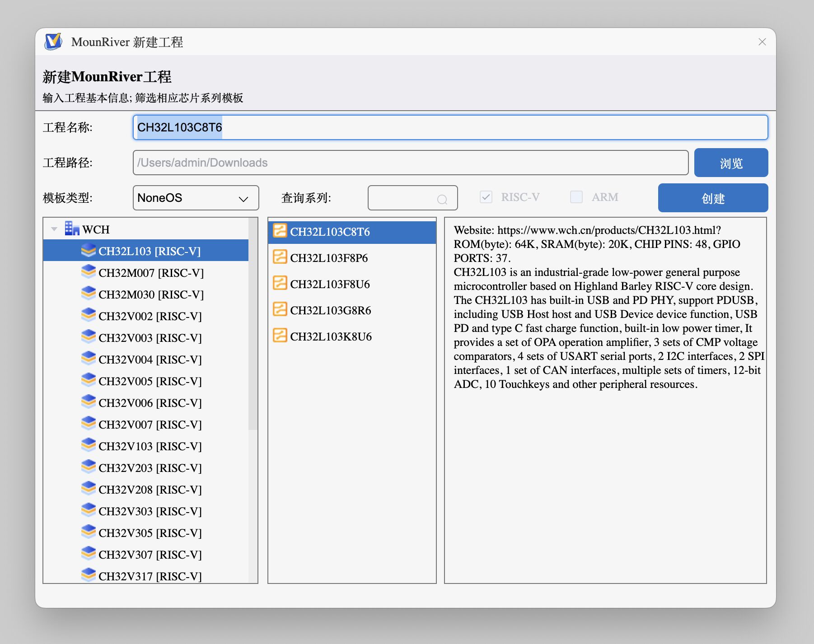
Task: Enable the ARM checkbox
Action: pos(576,197)
